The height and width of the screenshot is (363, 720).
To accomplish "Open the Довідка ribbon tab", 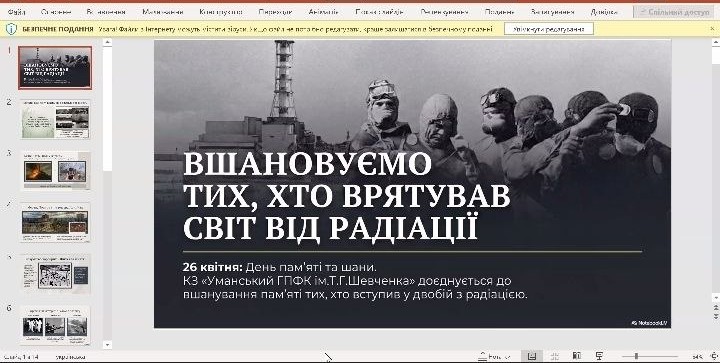I will click(604, 12).
